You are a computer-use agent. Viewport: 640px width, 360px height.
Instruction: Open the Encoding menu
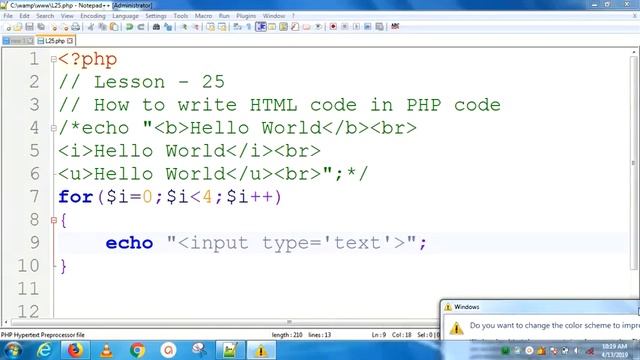93,16
